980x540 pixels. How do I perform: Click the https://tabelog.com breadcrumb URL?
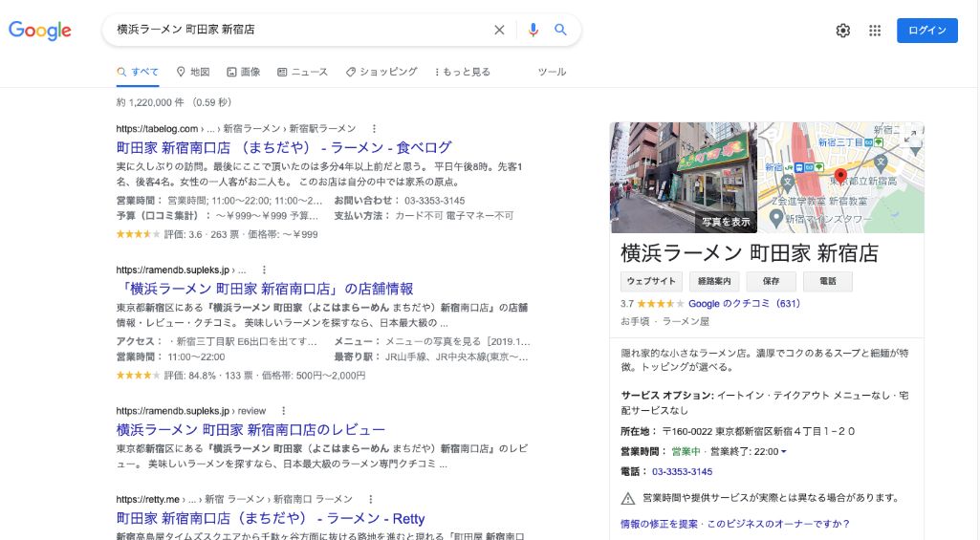[157, 129]
